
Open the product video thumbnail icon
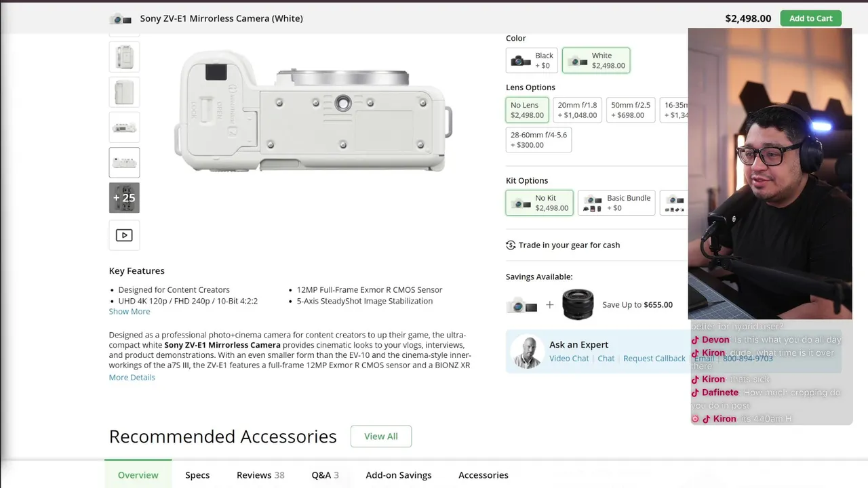124,235
